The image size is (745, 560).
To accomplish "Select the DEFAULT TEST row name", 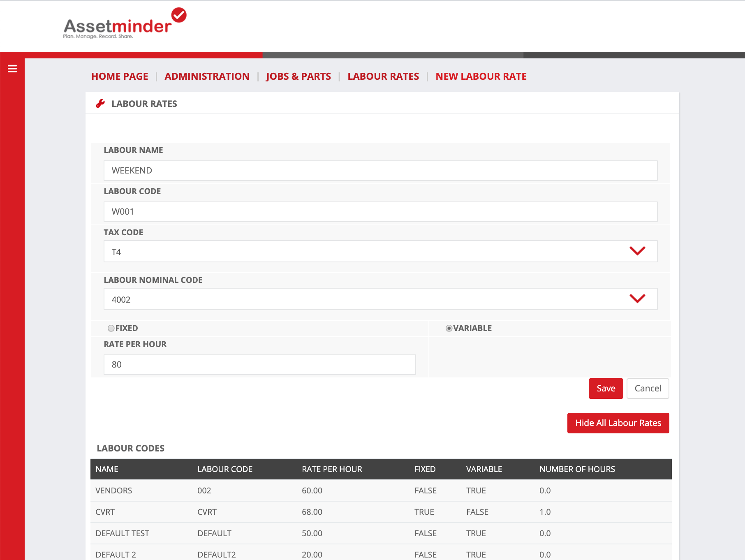I will 122,533.
